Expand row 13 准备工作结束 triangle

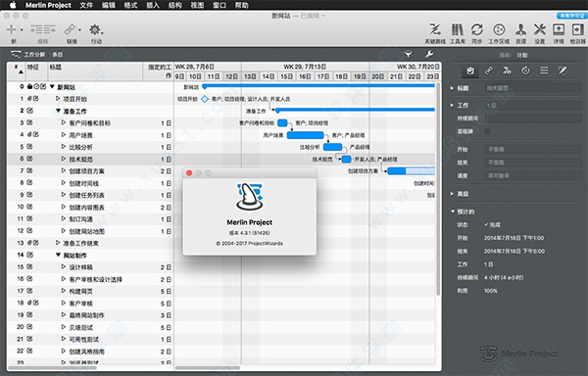[58, 243]
